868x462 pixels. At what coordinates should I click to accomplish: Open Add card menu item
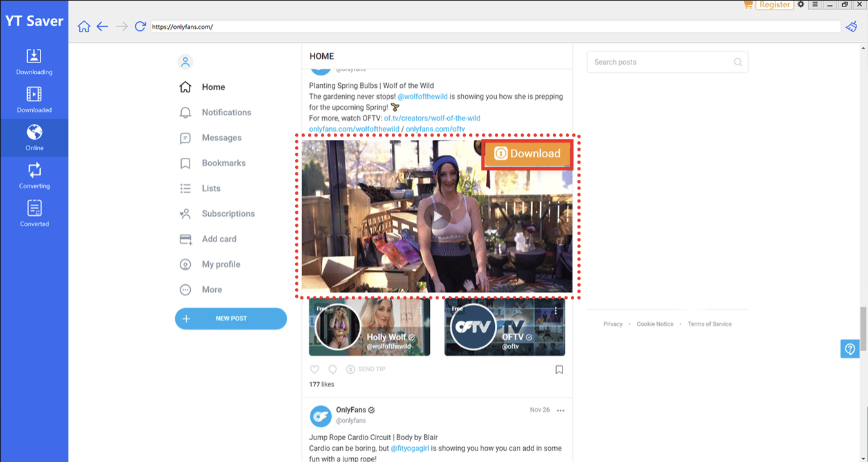pyautogui.click(x=207, y=239)
